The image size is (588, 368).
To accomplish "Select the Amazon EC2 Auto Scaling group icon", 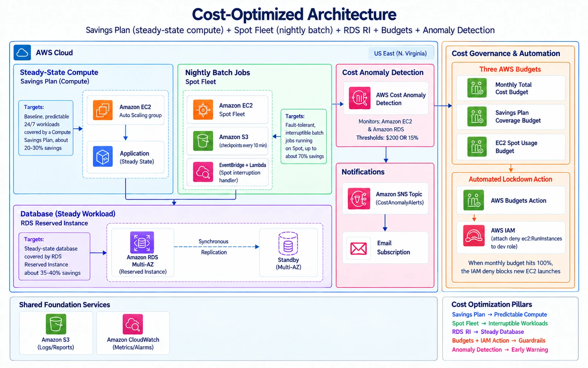I will pyautogui.click(x=103, y=110).
